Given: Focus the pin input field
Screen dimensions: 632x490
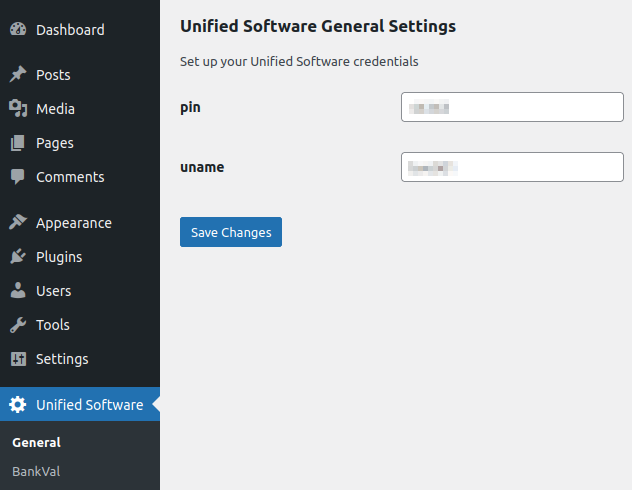Looking at the screenshot, I should click(x=512, y=107).
